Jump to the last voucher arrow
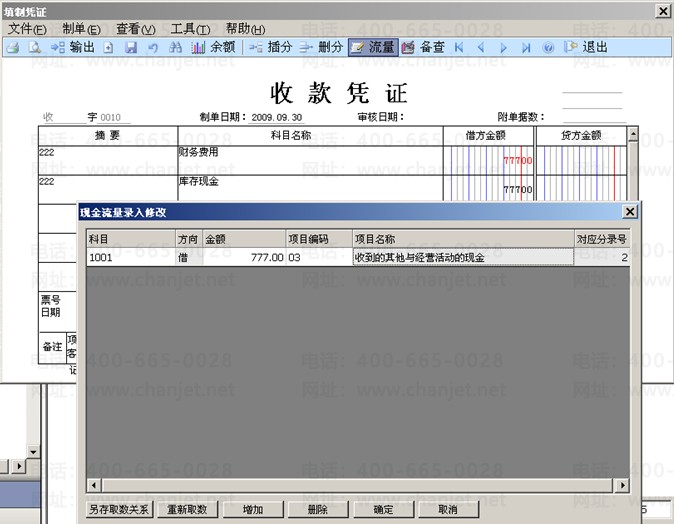This screenshot has height=524, width=674. [x=526, y=48]
